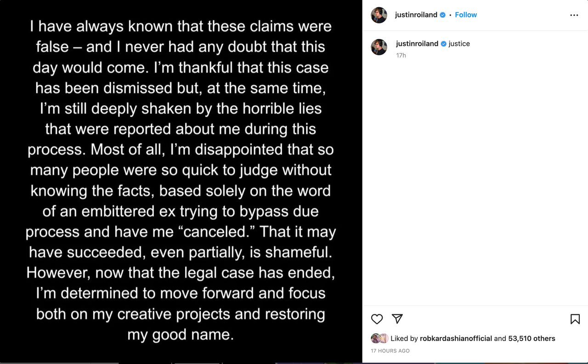Click the profile picture next to the caption
This screenshot has height=364, width=588.
379,47
